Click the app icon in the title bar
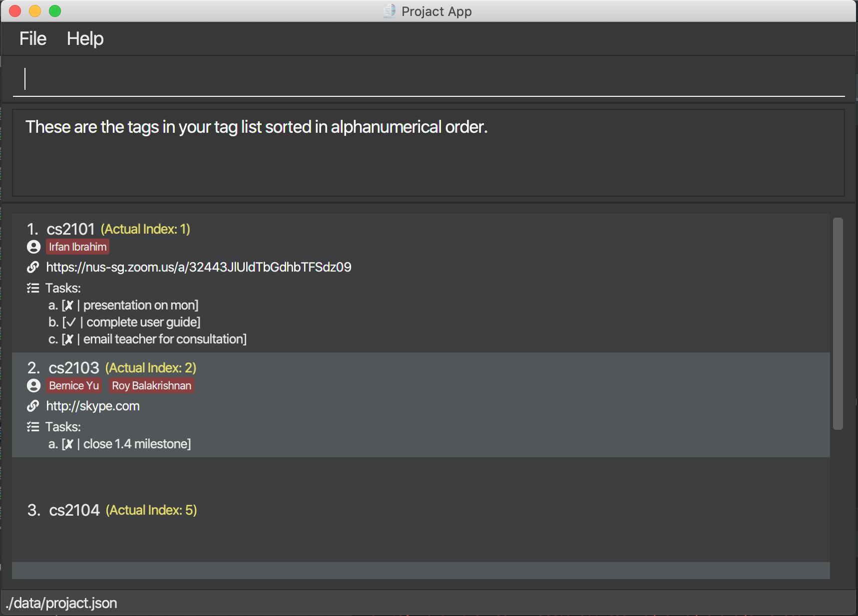This screenshot has height=616, width=858. (x=390, y=11)
